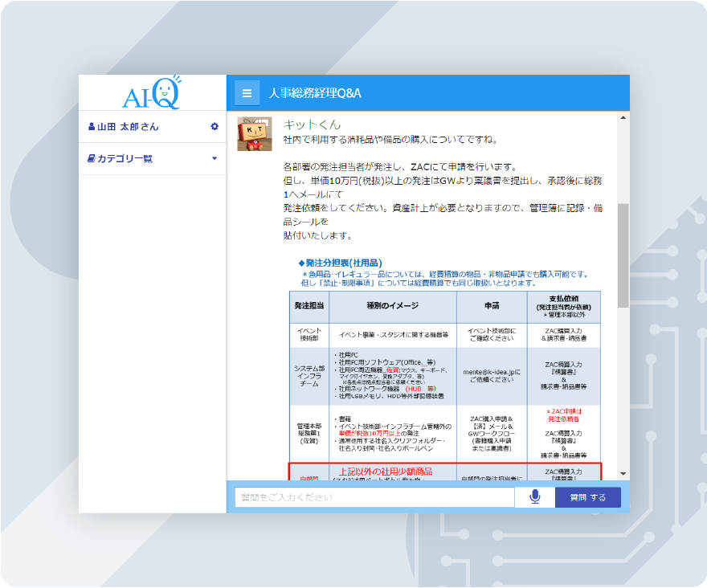This screenshot has height=588, width=707.
Task: Click the user icon beside 山田 太郎
Action: click(92, 127)
